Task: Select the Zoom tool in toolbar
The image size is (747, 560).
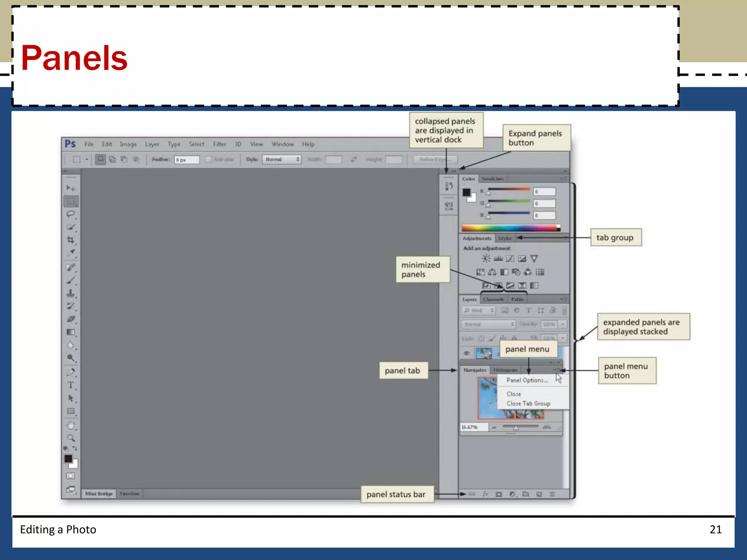Action: click(71, 438)
